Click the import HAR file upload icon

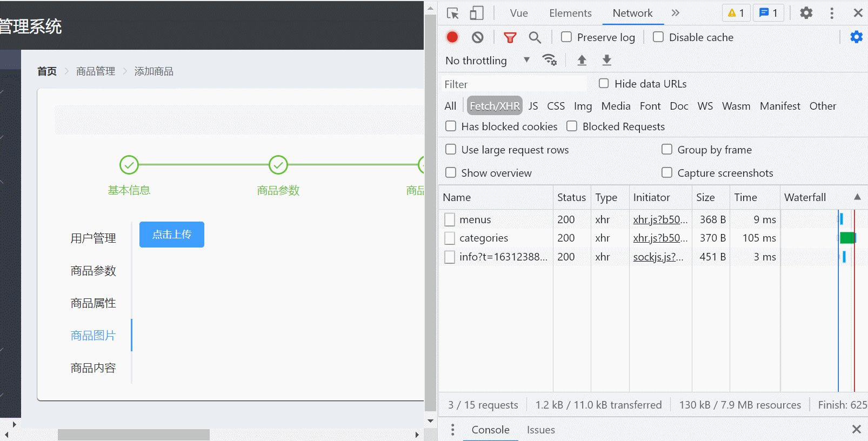pyautogui.click(x=582, y=61)
